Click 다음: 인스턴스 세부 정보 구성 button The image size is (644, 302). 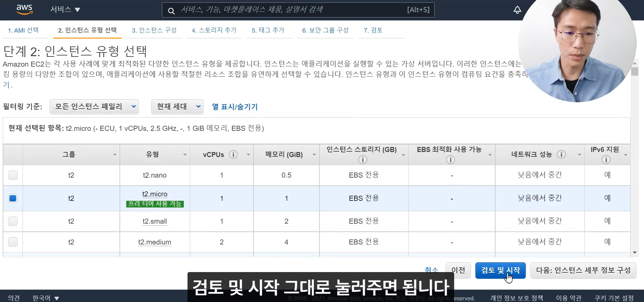click(x=583, y=270)
